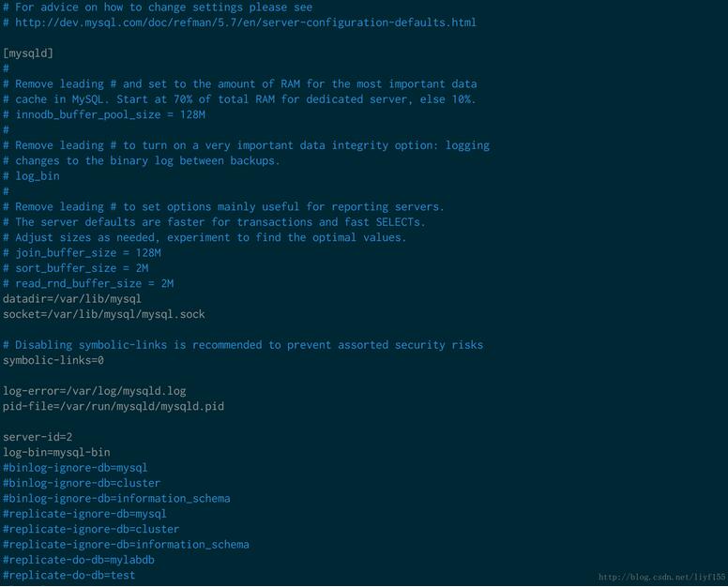Click the symbolic-links=0 setting
This screenshot has width=728, height=587.
click(x=53, y=360)
